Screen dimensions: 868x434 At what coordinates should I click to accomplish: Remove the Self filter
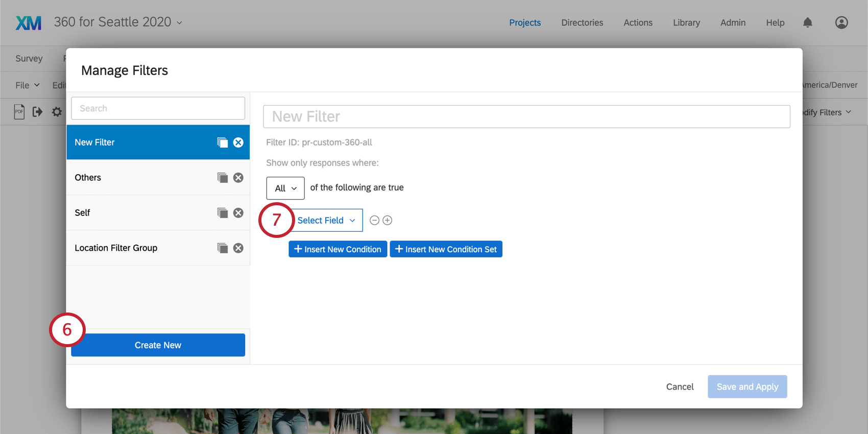[x=238, y=213]
